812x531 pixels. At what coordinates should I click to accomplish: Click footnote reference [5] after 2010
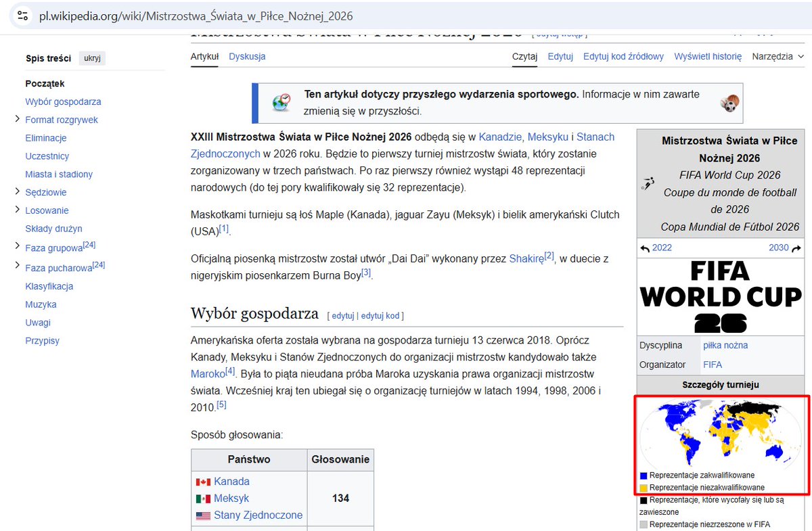(x=221, y=405)
